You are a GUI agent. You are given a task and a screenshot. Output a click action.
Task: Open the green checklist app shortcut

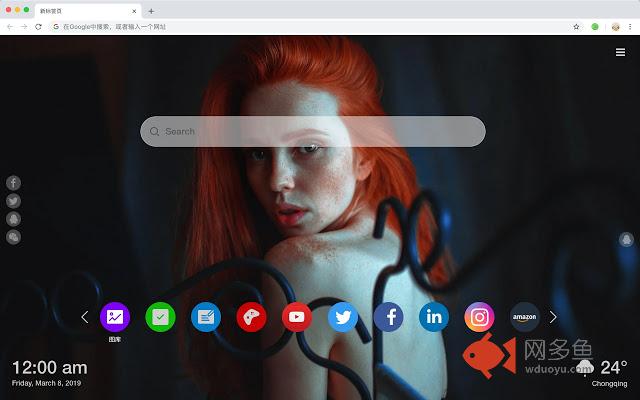pyautogui.click(x=160, y=317)
